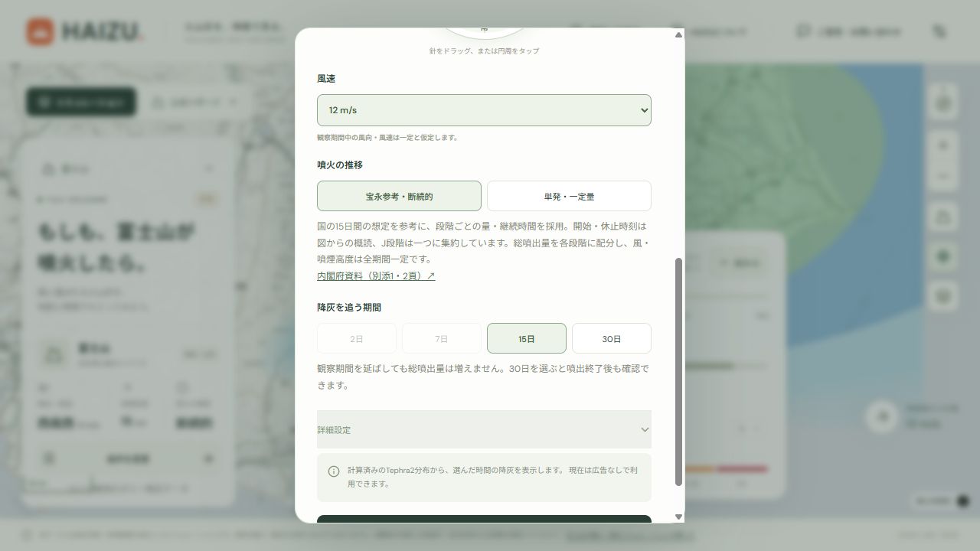The height and width of the screenshot is (551, 980).
Task: Click the dialog scrollbar down arrow
Action: 678,517
